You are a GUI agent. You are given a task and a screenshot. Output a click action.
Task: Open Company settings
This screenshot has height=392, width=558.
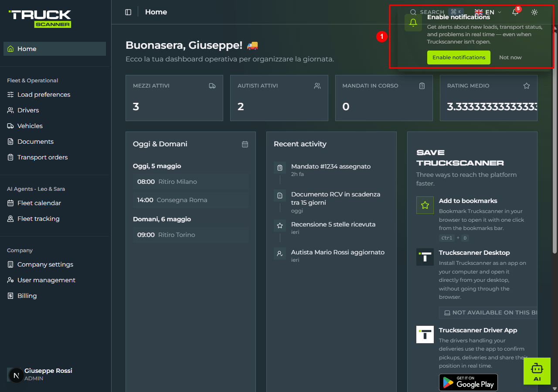tap(54, 264)
